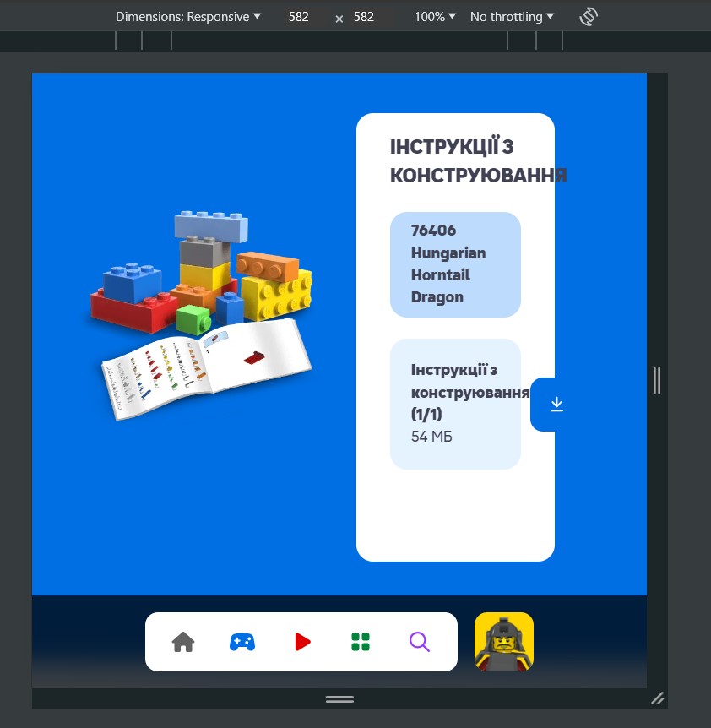Click the viewport height input field
711x728 pixels.
click(x=364, y=17)
